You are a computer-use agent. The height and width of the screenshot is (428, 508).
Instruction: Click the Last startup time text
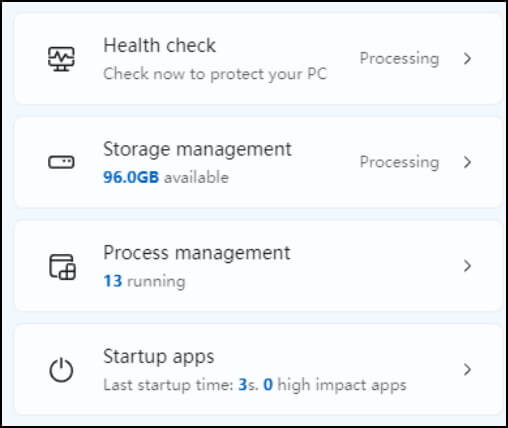181,385
